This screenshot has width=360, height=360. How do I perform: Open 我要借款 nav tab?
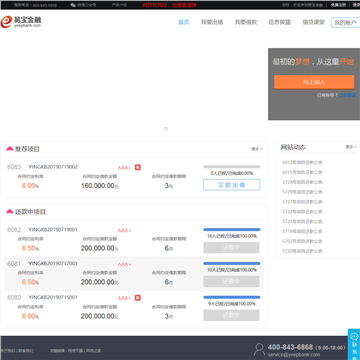(x=246, y=22)
